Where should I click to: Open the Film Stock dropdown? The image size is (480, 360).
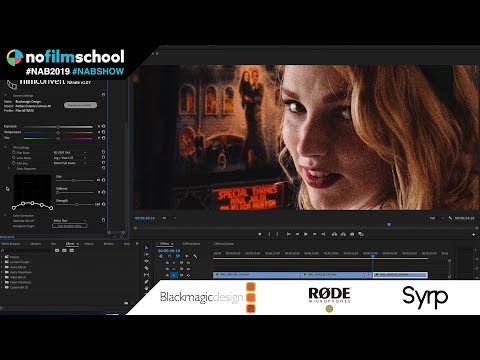(x=70, y=152)
